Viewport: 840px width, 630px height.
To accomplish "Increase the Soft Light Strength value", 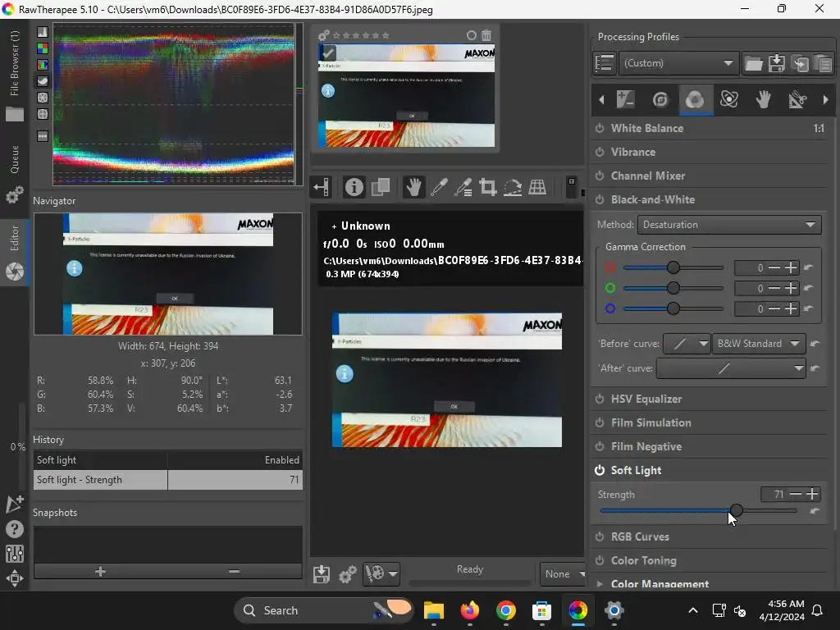I will [812, 494].
